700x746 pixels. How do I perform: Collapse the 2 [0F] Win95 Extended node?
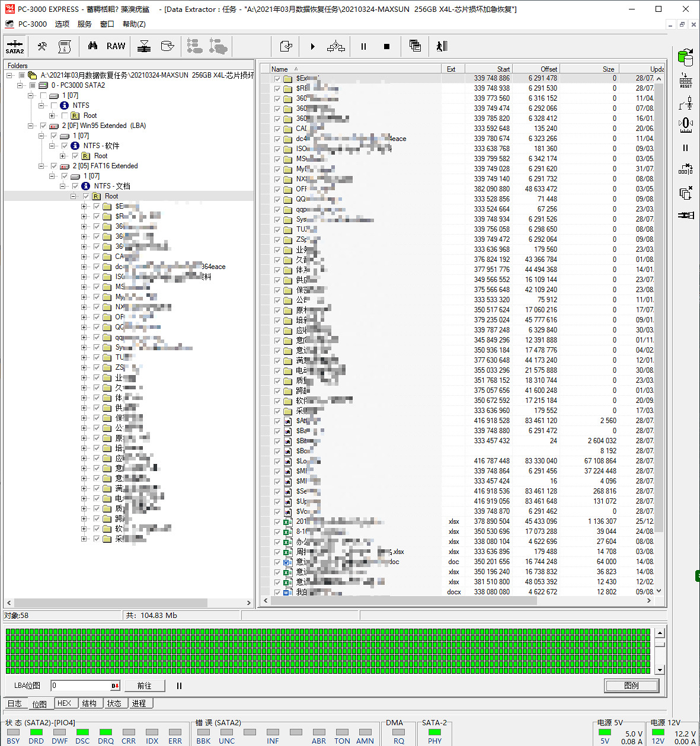tap(31, 126)
